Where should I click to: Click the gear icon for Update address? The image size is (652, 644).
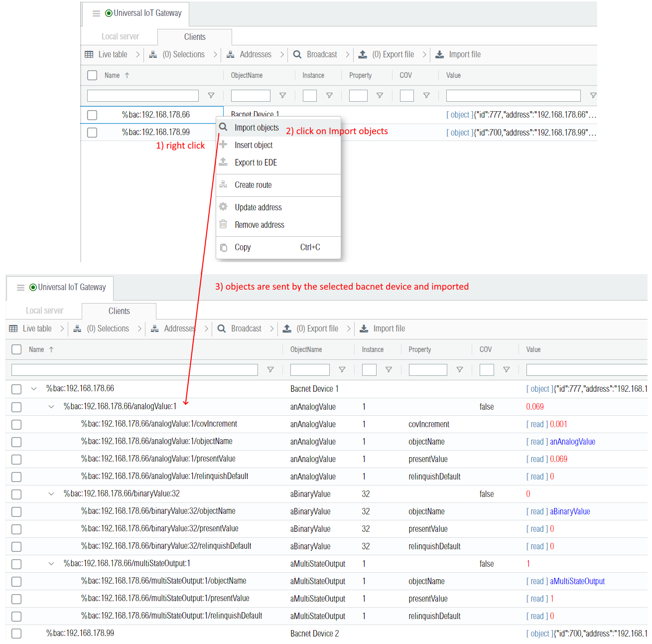point(223,207)
